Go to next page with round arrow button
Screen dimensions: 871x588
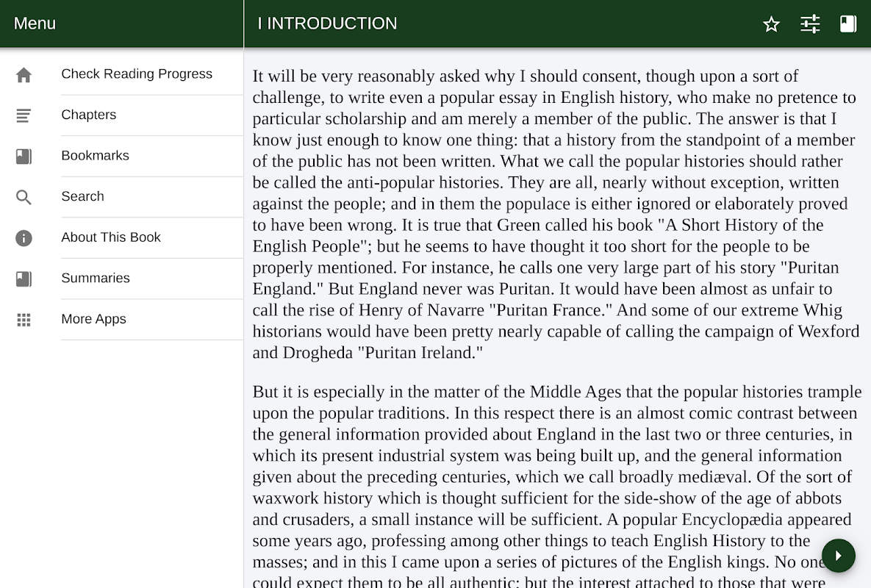click(x=838, y=555)
